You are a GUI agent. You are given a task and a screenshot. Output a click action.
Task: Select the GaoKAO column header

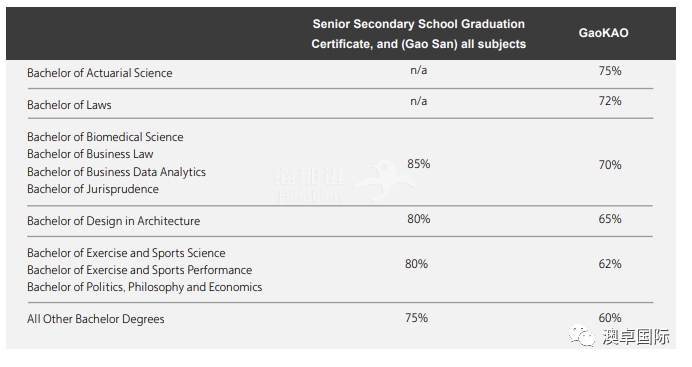603,33
